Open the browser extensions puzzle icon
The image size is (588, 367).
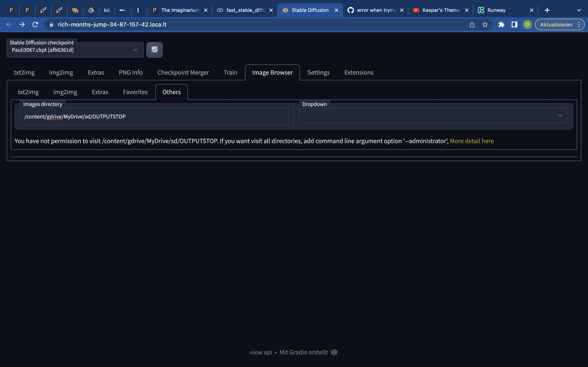tap(501, 24)
